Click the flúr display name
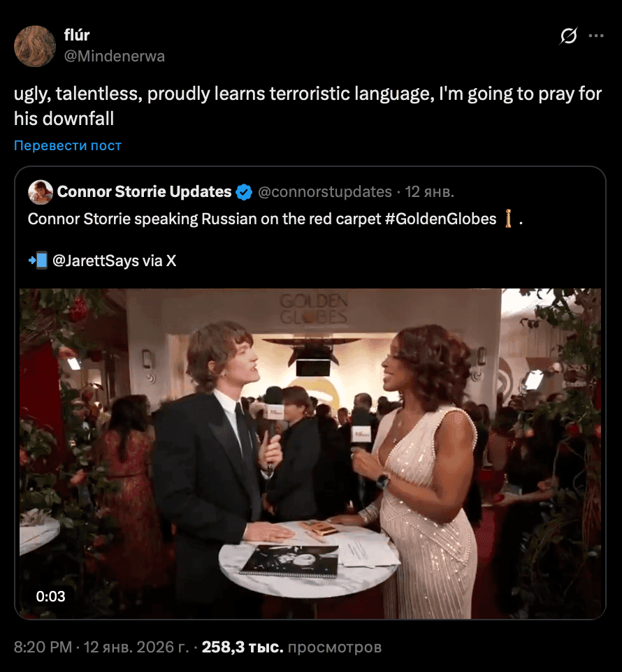Image resolution: width=622 pixels, height=672 pixels. 77,36
